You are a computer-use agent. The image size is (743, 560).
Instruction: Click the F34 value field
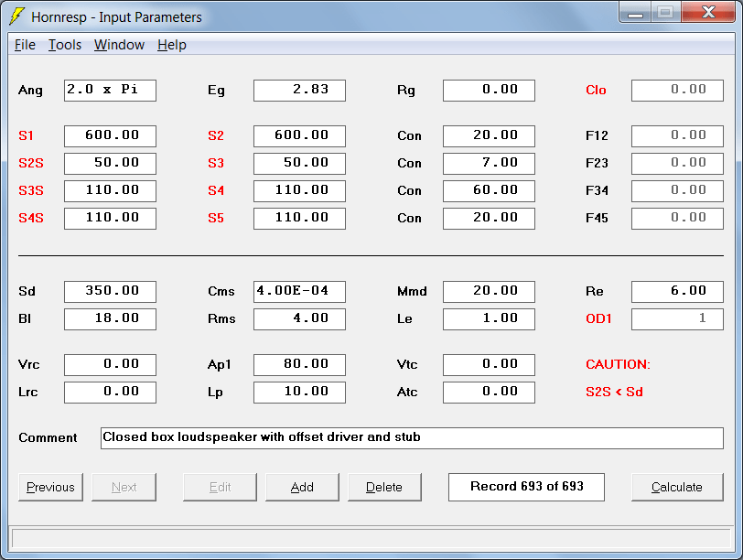pos(678,191)
